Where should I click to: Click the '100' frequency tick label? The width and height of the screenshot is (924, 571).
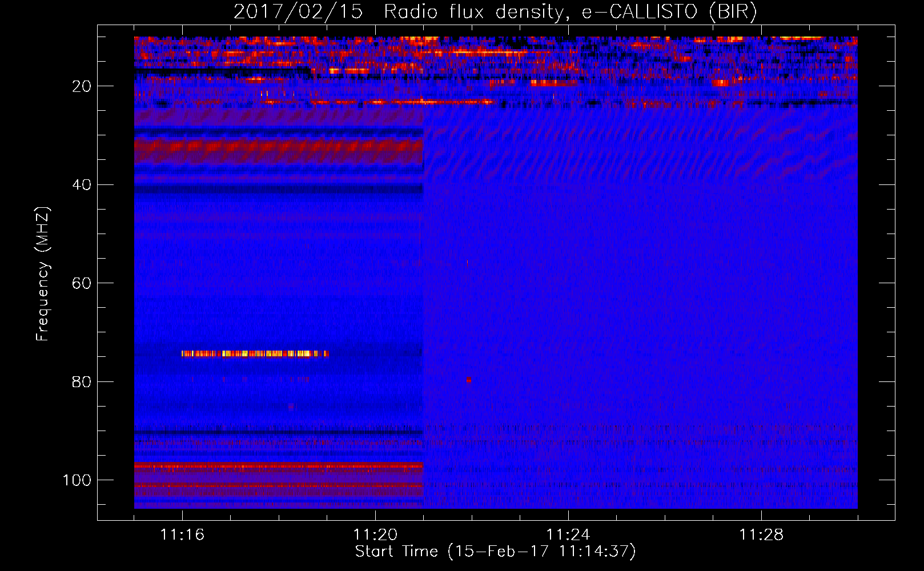click(x=77, y=480)
